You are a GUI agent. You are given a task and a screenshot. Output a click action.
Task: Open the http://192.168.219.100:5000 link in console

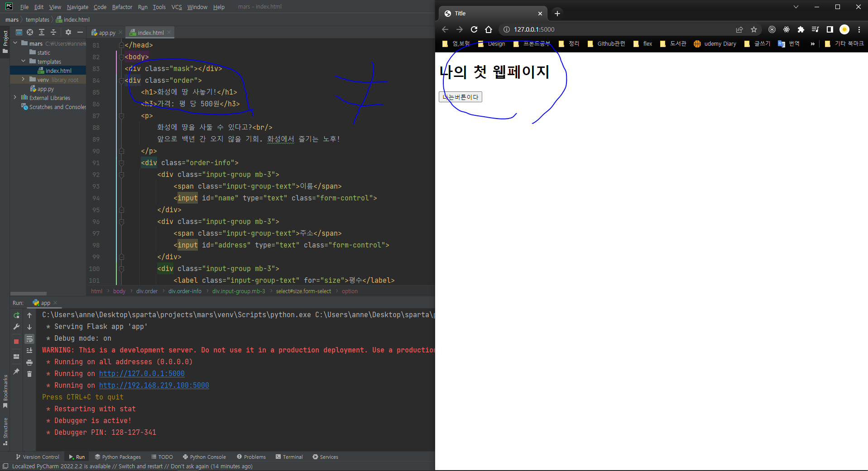point(154,385)
